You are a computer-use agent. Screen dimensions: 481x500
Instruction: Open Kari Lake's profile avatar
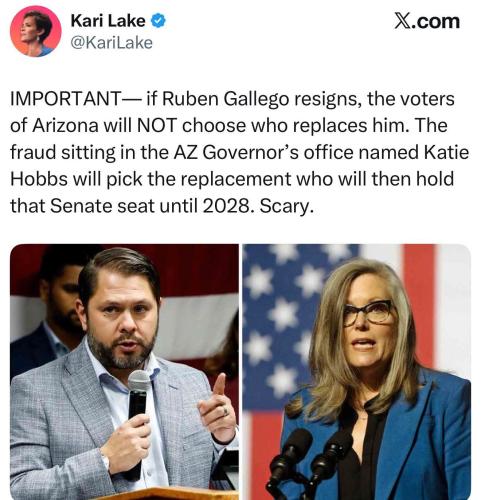pos(36,31)
